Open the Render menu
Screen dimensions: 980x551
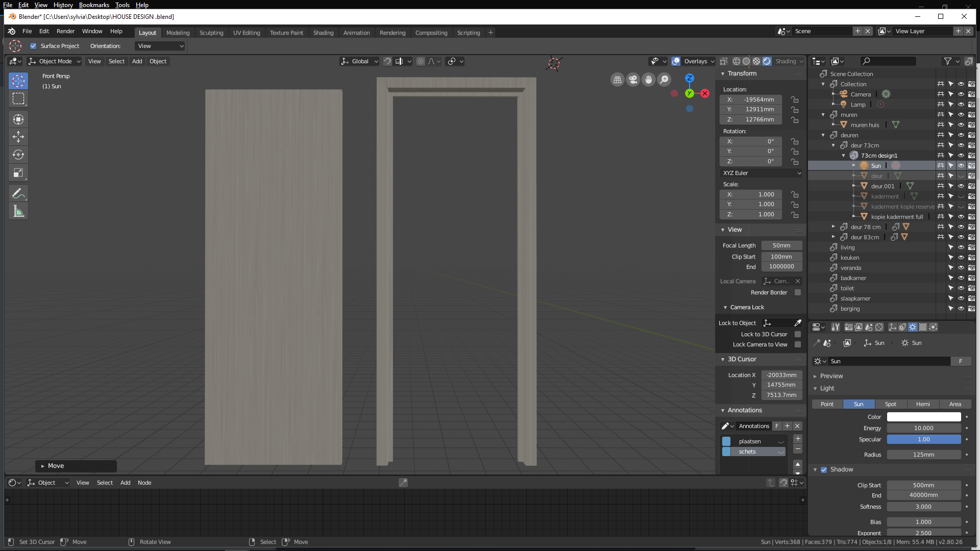coord(65,31)
